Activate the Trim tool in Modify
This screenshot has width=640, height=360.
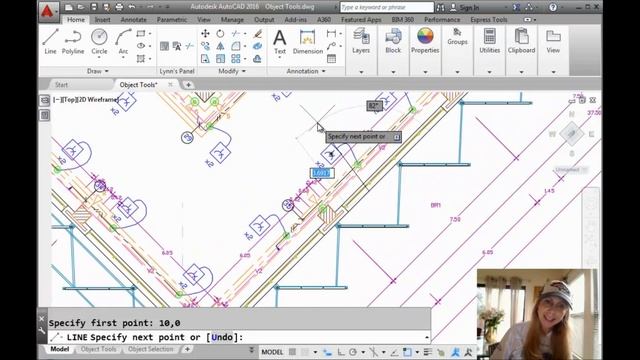236,33
